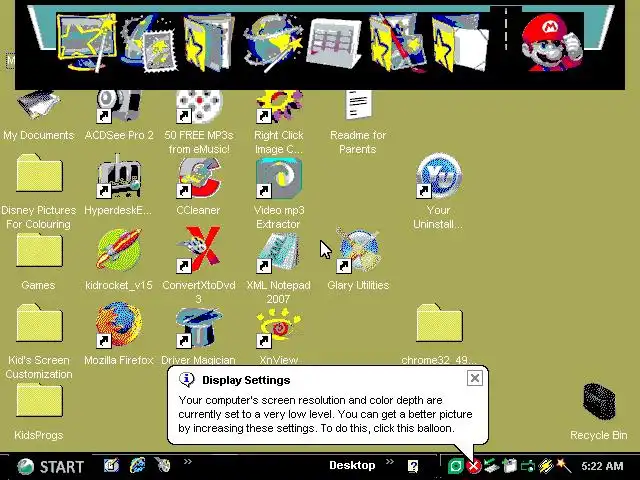Click the Internet Explorer quick launch icon
The height and width of the screenshot is (480, 640).
click(x=138, y=465)
